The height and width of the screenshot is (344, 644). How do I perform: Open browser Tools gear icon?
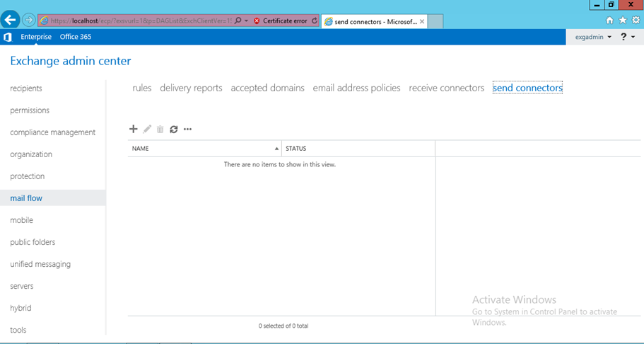636,20
